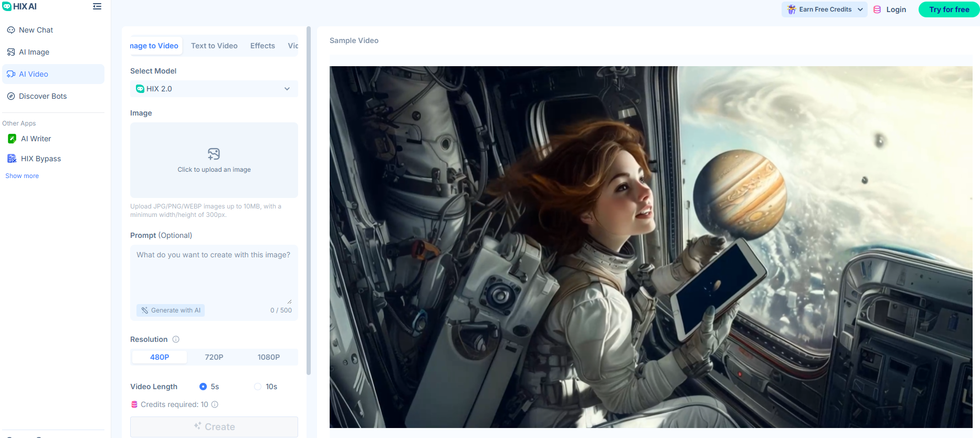Open New Chat text in sidebar

pyautogui.click(x=36, y=30)
